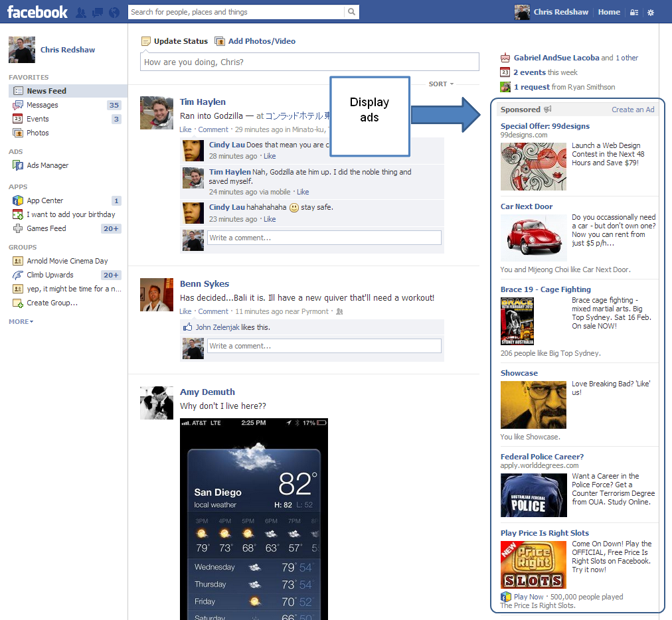This screenshot has width=672, height=620.
Task: Open the 'yep, it might be time for a n...' group
Action: pyautogui.click(x=74, y=289)
